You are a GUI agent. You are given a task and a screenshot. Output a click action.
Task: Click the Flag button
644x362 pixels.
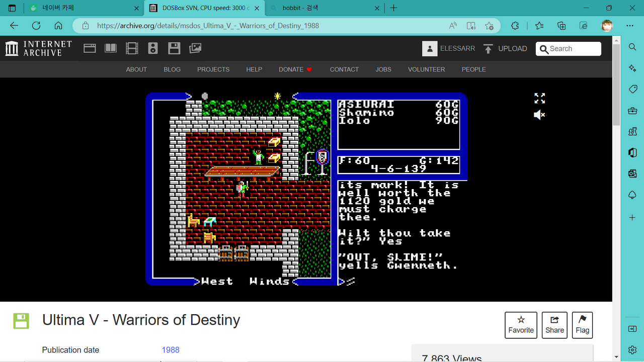(582, 325)
